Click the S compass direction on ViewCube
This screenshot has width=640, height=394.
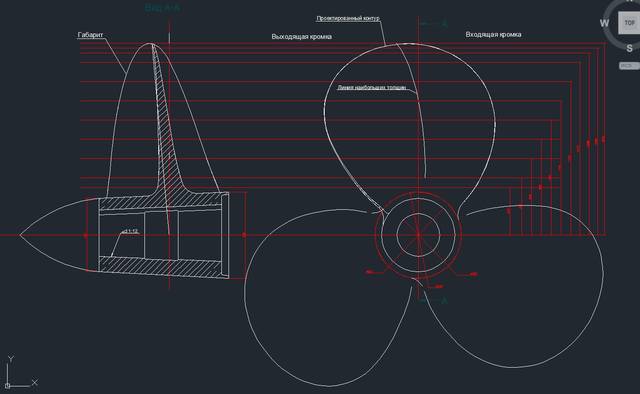(x=629, y=49)
